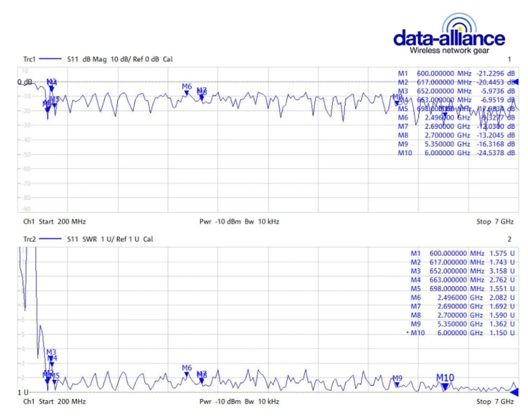
Task: Click 'Stop 7 GHz' under the SWR chart
Action: pyautogui.click(x=495, y=402)
